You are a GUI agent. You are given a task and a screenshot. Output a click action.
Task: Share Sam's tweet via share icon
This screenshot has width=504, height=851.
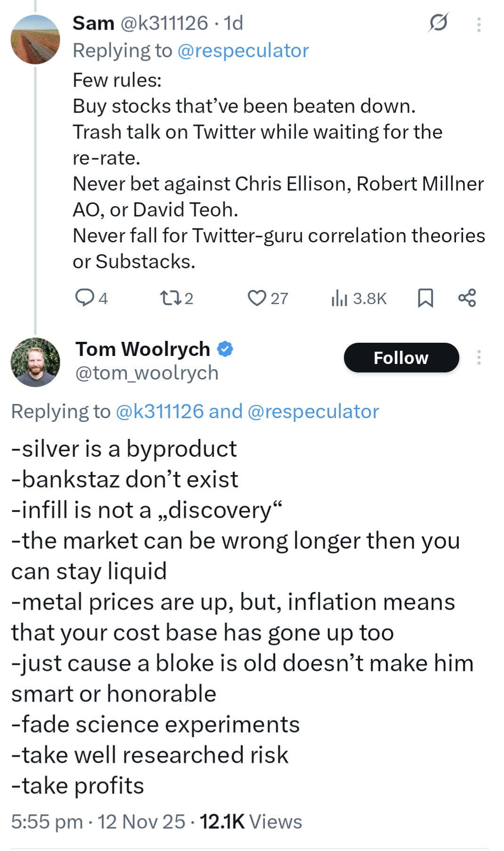pyautogui.click(x=467, y=298)
